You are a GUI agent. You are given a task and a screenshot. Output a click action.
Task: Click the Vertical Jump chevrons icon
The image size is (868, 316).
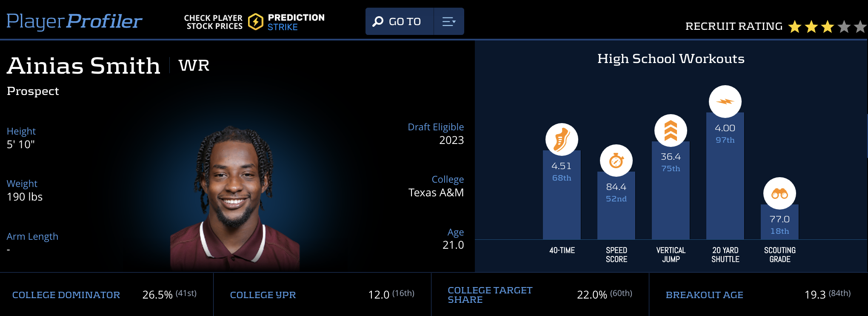[671, 130]
